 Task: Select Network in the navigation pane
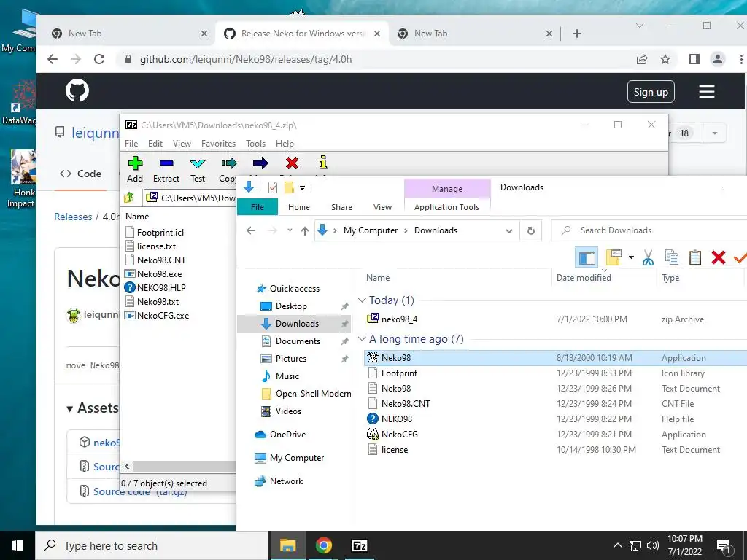286,481
